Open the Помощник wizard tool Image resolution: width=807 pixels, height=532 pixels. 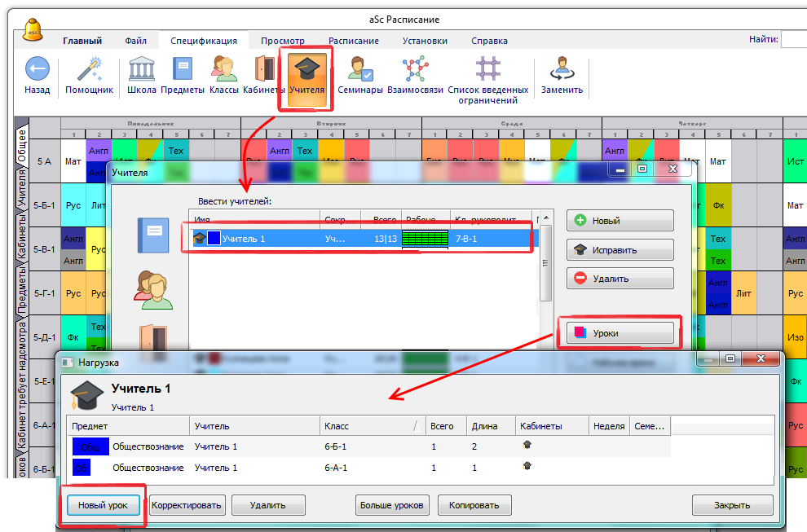coord(89,69)
